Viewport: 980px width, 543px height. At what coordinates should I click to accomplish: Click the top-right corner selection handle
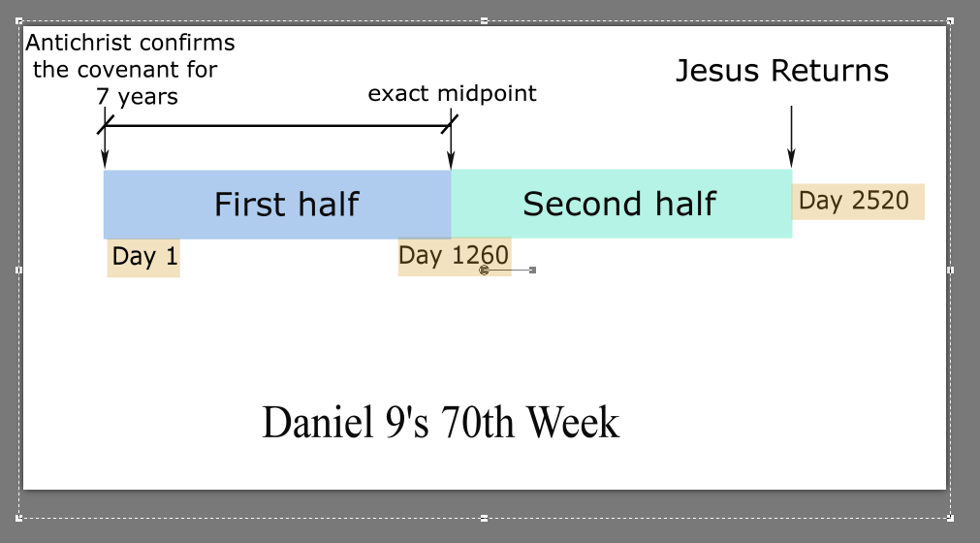[x=950, y=21]
